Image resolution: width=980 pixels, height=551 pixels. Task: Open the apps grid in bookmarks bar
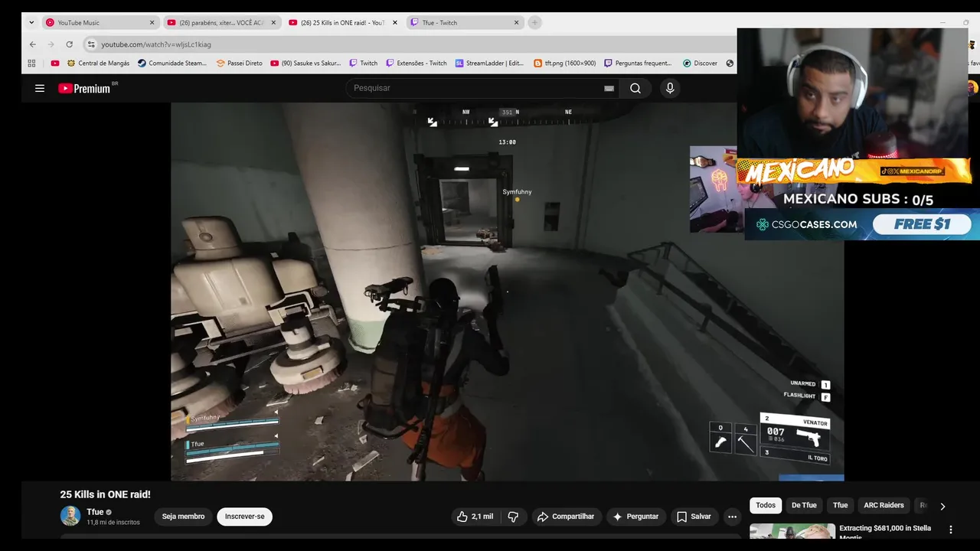pos(31,64)
